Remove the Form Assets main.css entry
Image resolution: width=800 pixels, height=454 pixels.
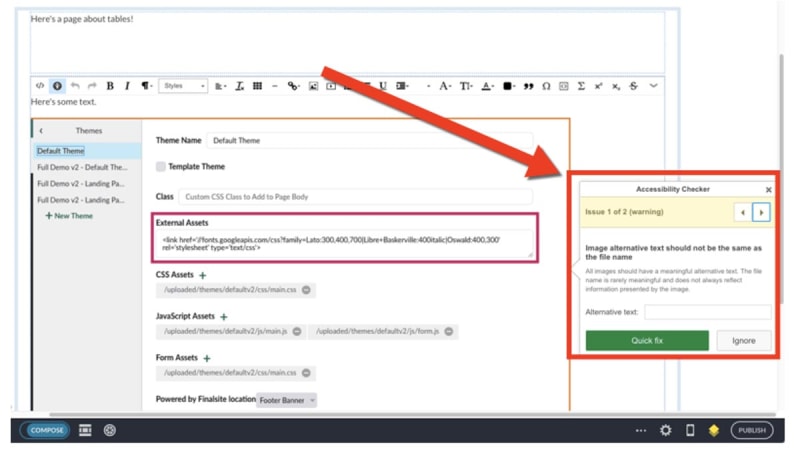coord(306,373)
